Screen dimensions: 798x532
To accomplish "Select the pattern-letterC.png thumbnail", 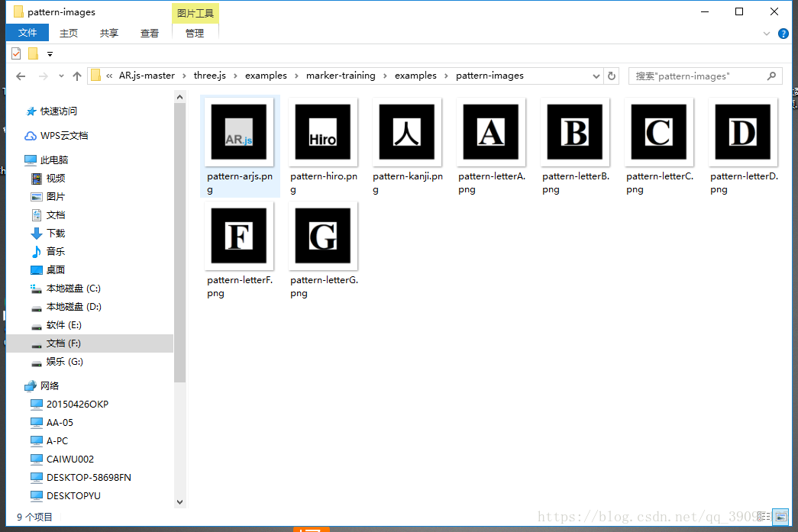I will tap(659, 132).
